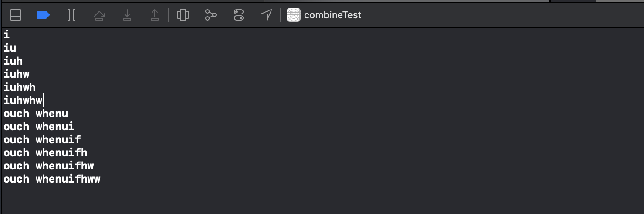Open the Environment Overrides switches

click(239, 15)
